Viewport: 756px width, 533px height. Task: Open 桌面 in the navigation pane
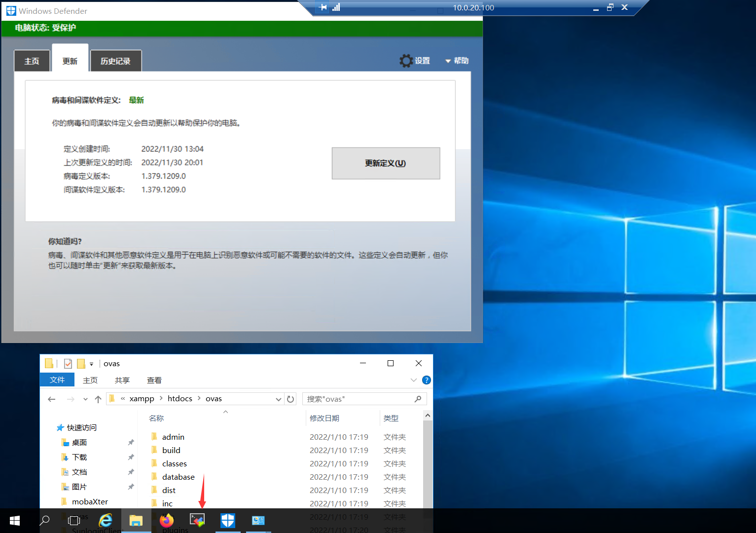[x=74, y=442]
